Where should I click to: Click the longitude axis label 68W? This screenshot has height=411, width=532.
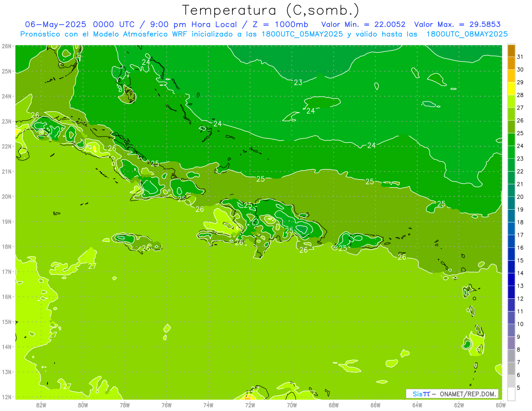[x=334, y=405]
